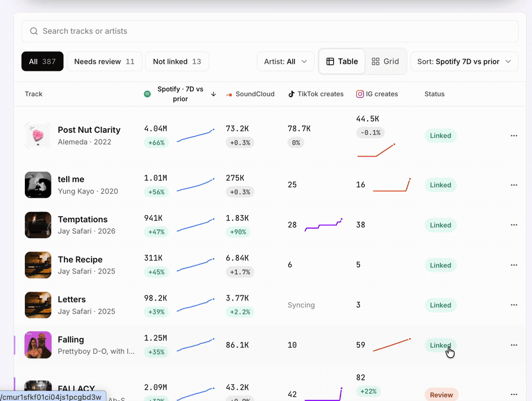This screenshot has width=532, height=401.
Task: Click the Syncing text in Letters row
Action: click(x=301, y=305)
